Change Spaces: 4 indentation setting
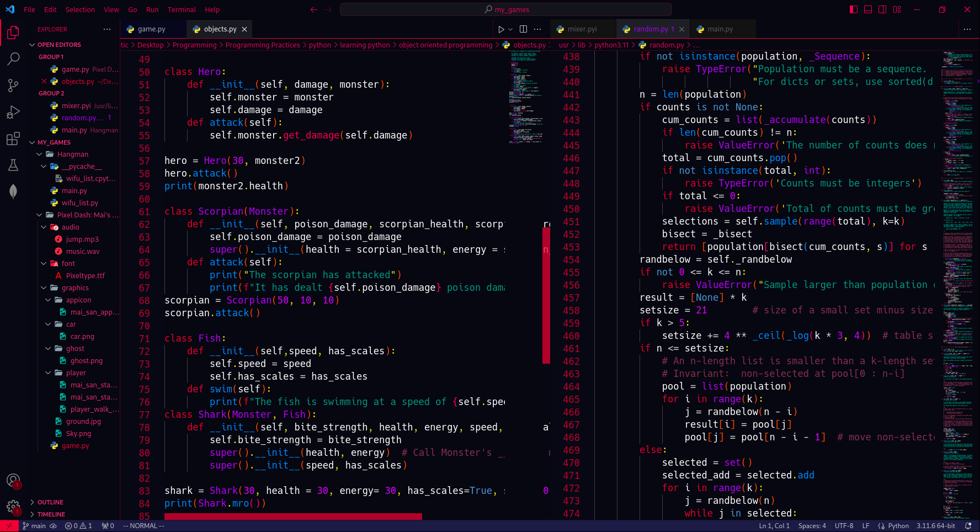980x532 pixels. (x=812, y=526)
